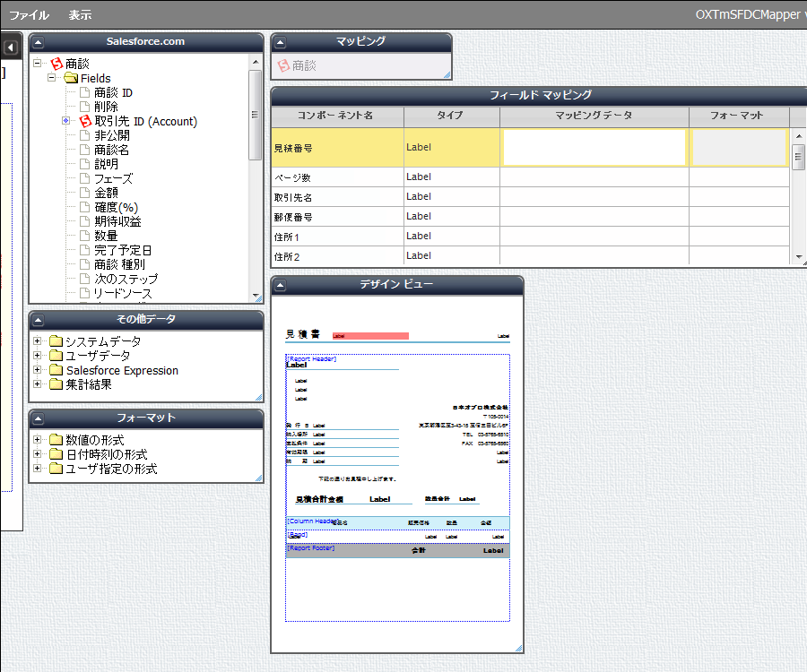
Task: Select the 商談名 field in the tree
Action: (111, 150)
